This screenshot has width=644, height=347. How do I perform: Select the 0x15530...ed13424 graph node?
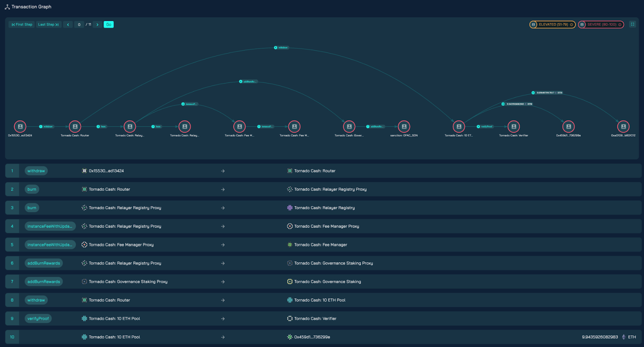20,126
